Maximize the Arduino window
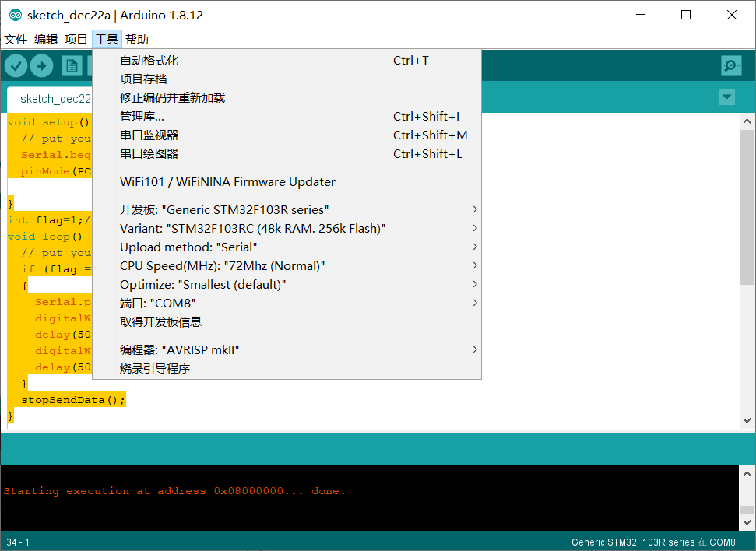 686,15
